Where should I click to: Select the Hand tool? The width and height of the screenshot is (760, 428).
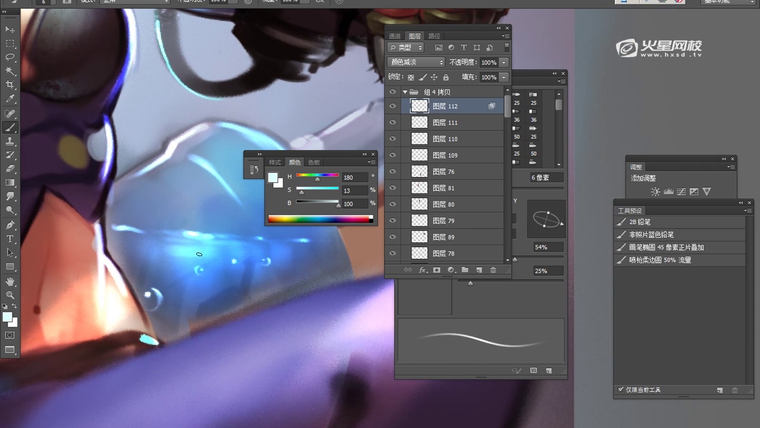(x=10, y=282)
